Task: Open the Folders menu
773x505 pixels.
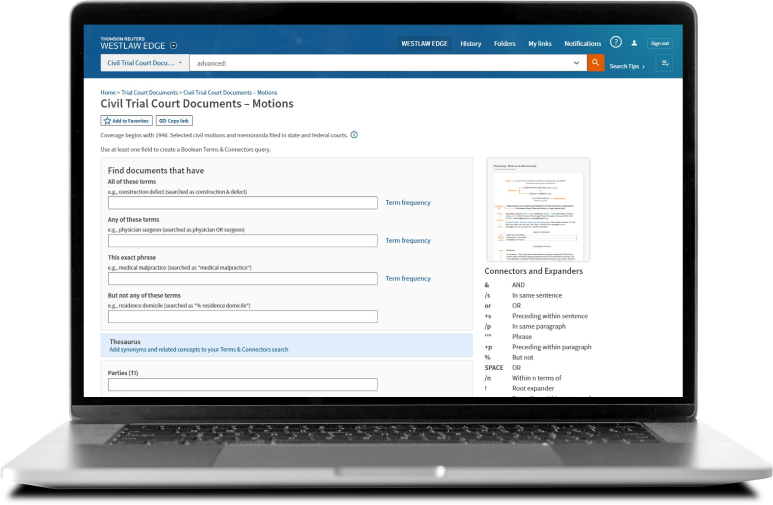Action: 504,44
